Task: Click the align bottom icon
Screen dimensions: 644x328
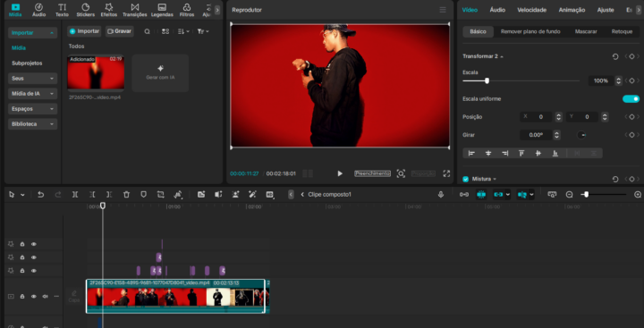Action: (555, 153)
